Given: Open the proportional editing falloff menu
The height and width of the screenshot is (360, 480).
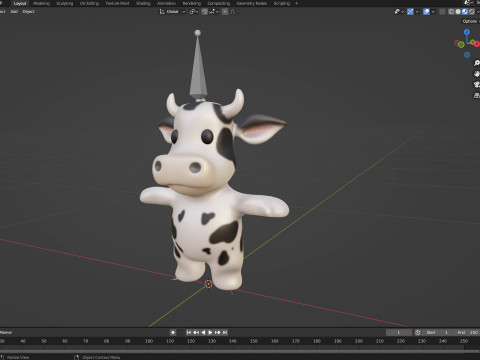Looking at the screenshot, I should [x=233, y=12].
